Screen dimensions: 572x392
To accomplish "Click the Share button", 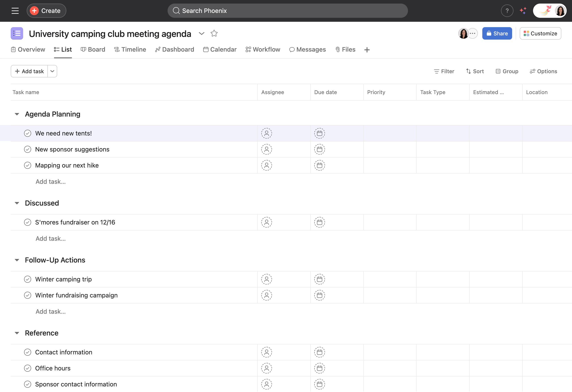I will [x=497, y=33].
